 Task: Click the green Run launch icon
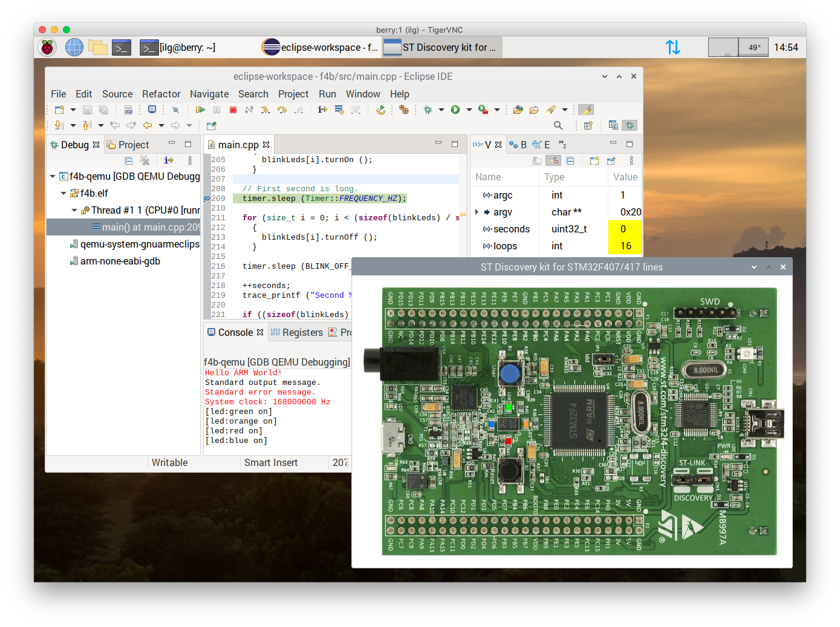455,110
